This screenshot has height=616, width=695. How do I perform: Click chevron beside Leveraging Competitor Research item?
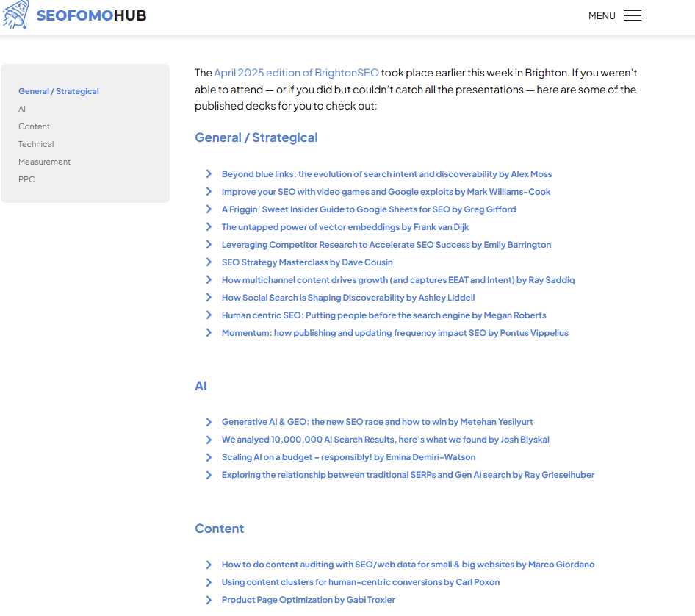[209, 244]
